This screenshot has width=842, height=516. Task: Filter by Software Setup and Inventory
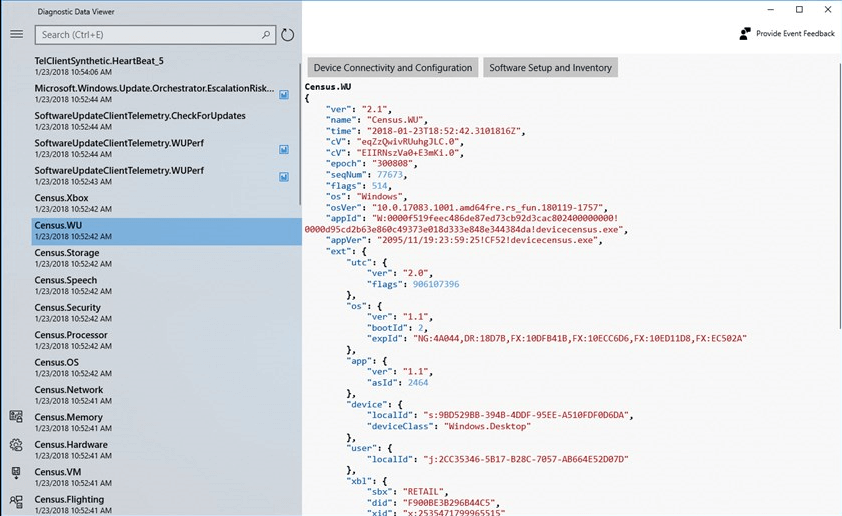pos(550,68)
